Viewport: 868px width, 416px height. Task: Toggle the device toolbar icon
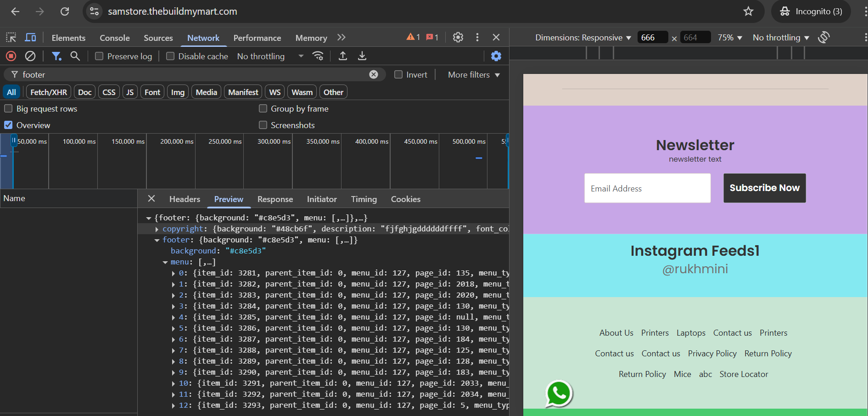click(x=31, y=38)
